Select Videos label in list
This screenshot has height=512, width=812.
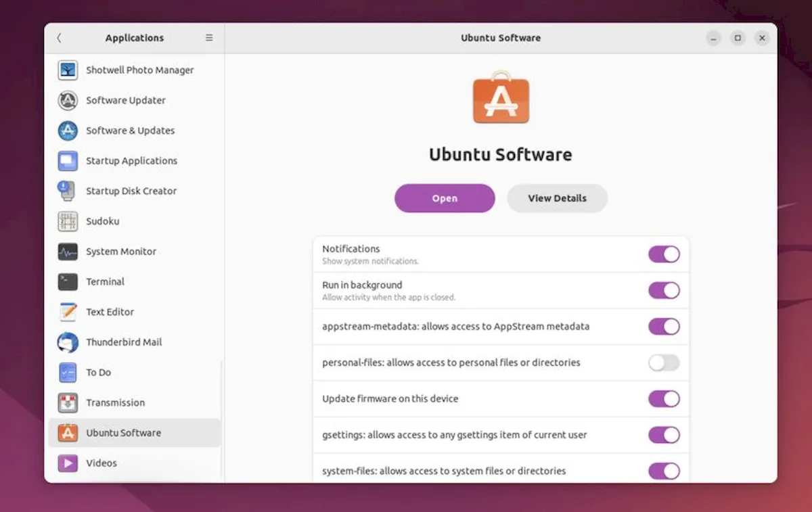click(x=101, y=463)
